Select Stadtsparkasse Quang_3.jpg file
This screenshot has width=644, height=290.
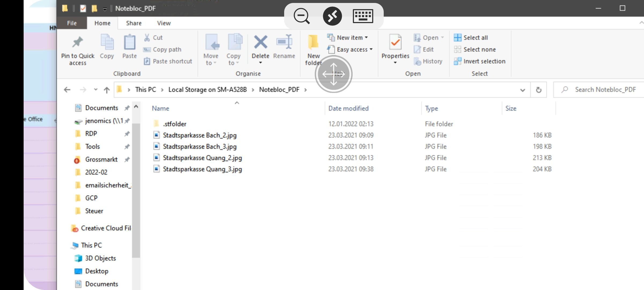click(x=202, y=169)
